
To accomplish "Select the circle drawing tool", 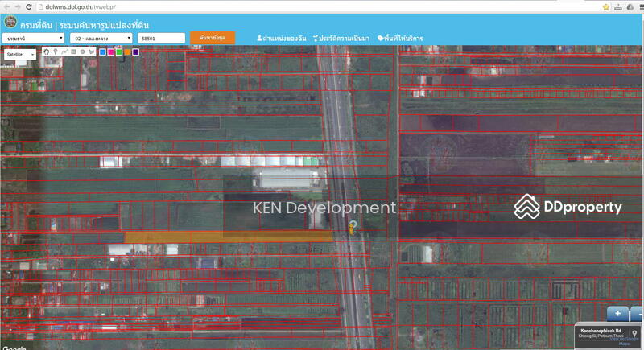I will pos(81,51).
